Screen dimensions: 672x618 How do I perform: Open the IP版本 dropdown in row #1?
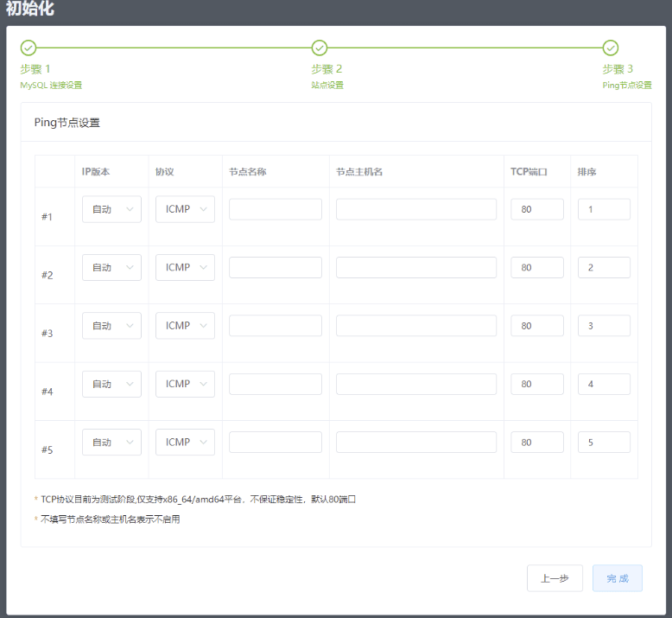click(111, 209)
